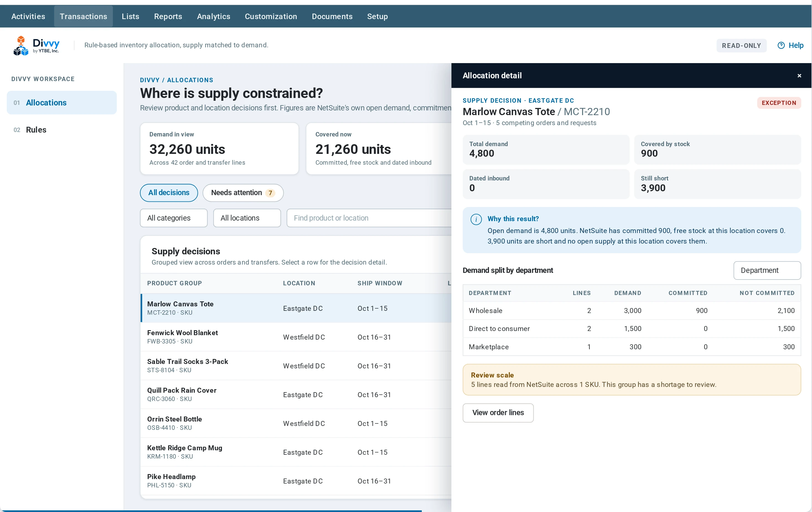
Task: Open the Department split-by dropdown
Action: pyautogui.click(x=767, y=270)
